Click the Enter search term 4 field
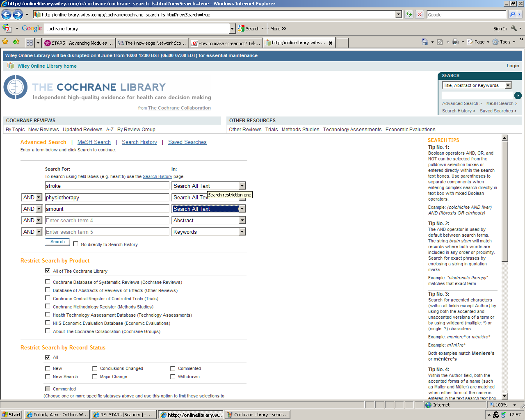525x420 pixels. tap(107, 220)
